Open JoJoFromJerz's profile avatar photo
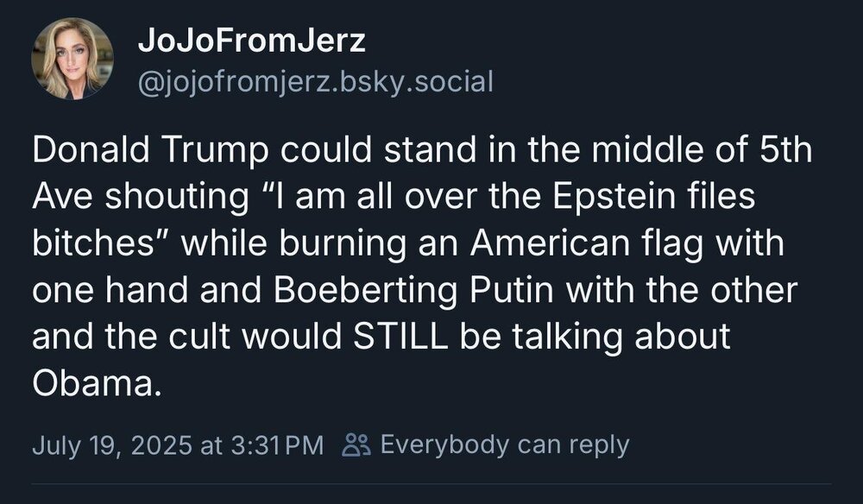The image size is (863, 504). pyautogui.click(x=72, y=59)
